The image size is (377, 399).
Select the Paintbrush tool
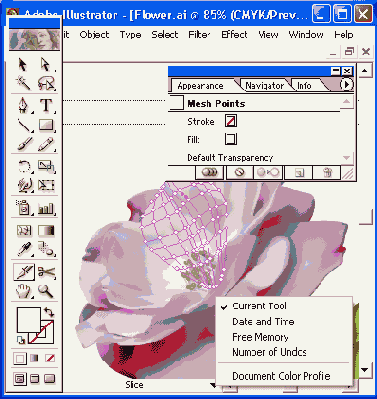click(x=24, y=144)
